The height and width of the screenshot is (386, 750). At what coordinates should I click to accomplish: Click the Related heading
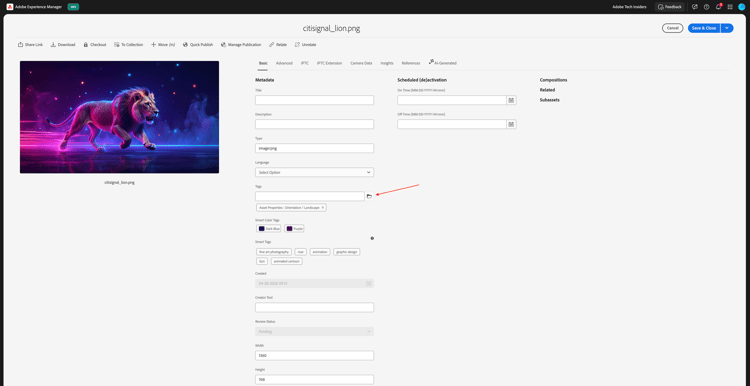pyautogui.click(x=547, y=90)
